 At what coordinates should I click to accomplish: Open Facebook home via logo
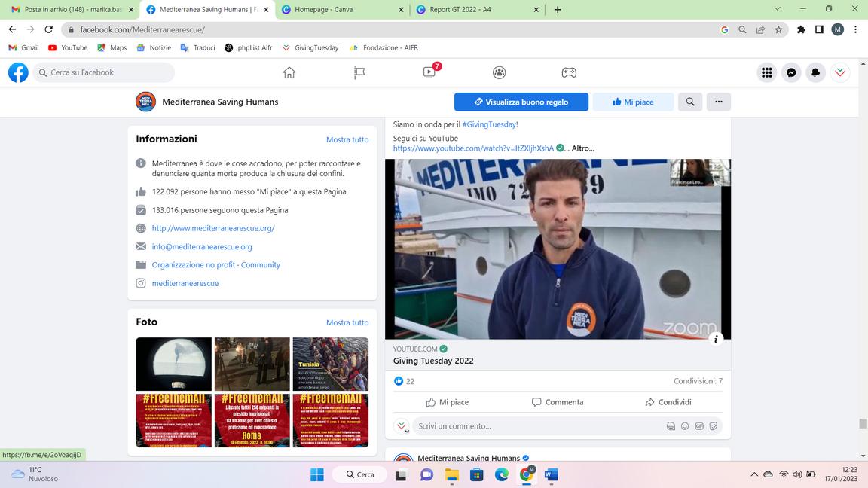[x=18, y=72]
